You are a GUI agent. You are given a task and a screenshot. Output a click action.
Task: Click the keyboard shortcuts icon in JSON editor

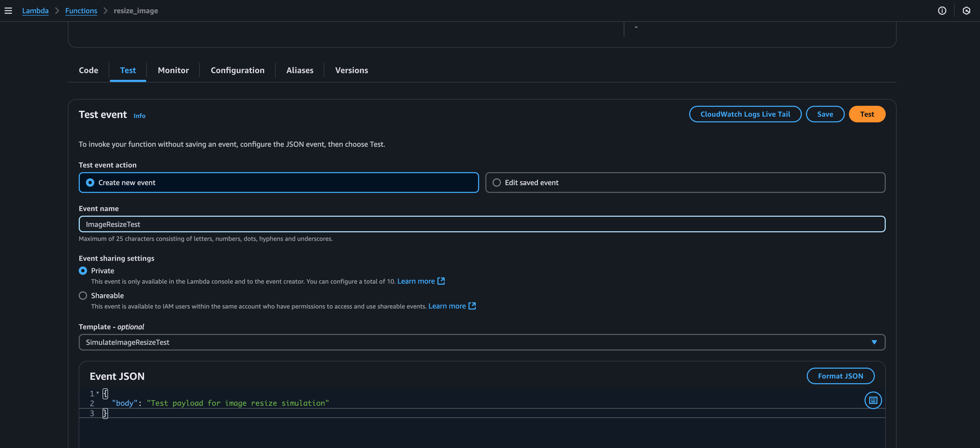pyautogui.click(x=873, y=400)
